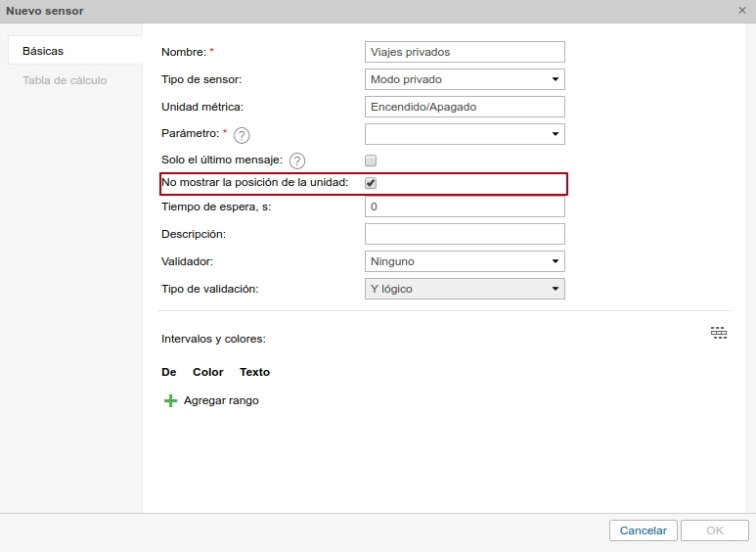756x552 pixels.
Task: Close the Nuevo sensor dialog
Action: click(742, 10)
